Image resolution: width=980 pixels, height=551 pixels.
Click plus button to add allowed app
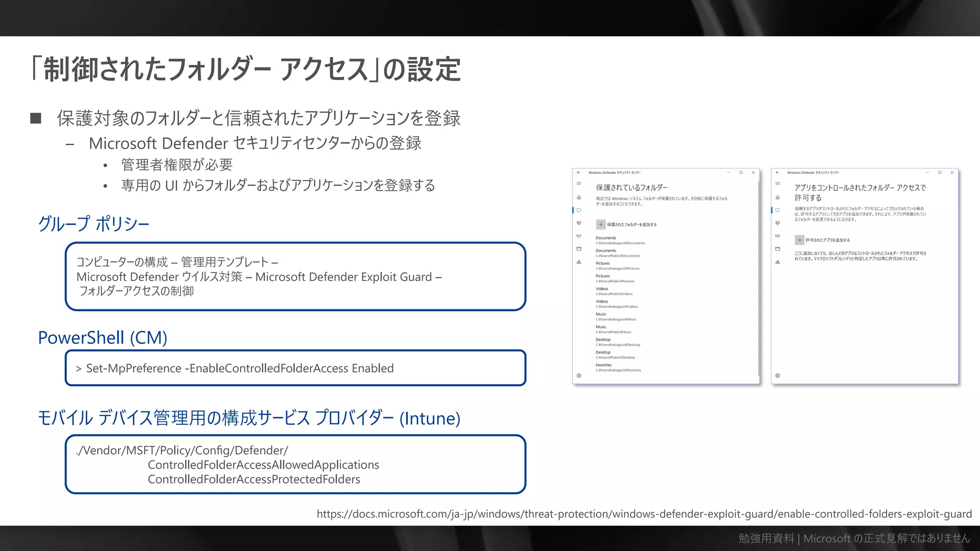tap(799, 240)
